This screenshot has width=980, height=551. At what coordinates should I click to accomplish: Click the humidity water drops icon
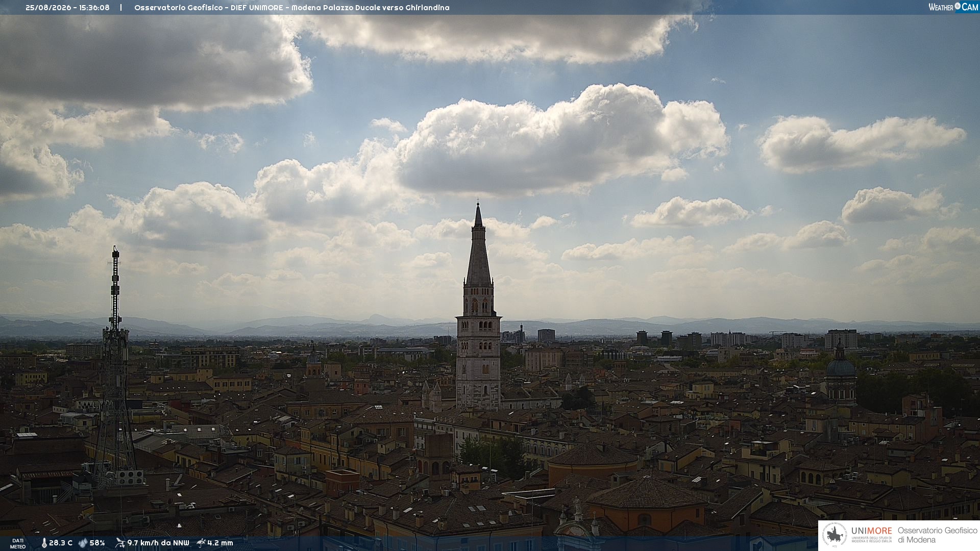pos(83,543)
